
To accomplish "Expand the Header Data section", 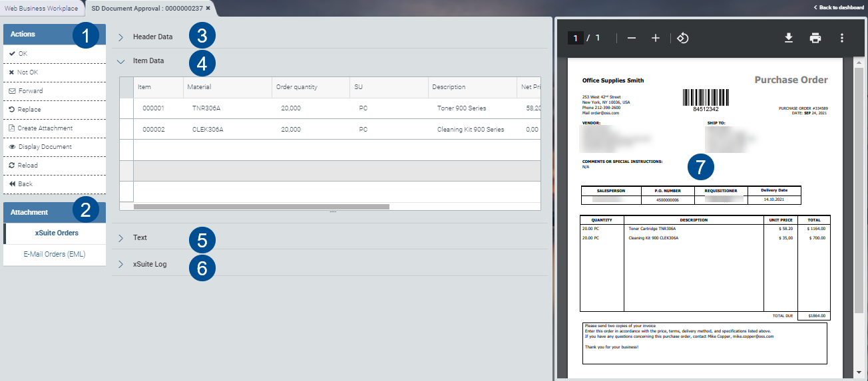I will coord(120,37).
